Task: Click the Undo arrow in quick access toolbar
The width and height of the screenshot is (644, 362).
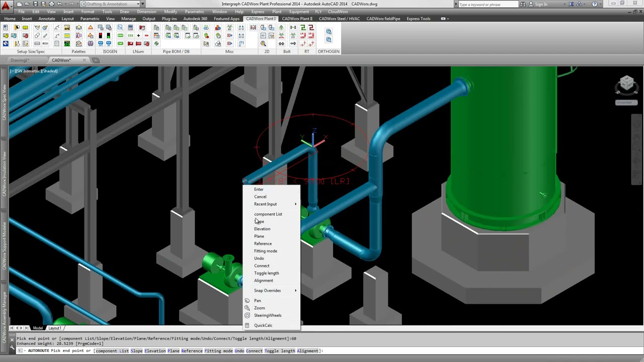Action: 59,4
